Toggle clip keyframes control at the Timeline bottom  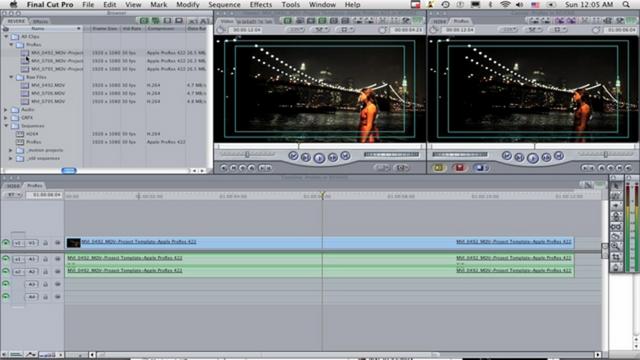(16, 354)
